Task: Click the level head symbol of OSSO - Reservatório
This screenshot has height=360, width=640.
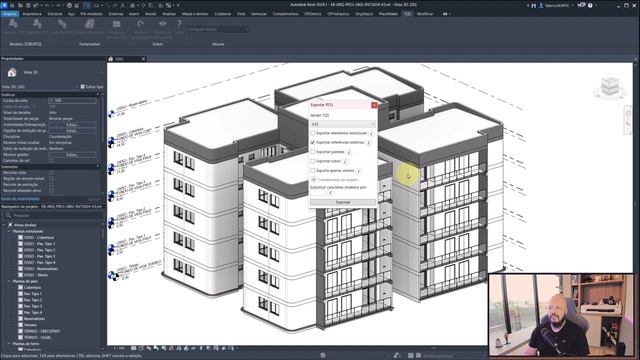Action: pyautogui.click(x=111, y=114)
